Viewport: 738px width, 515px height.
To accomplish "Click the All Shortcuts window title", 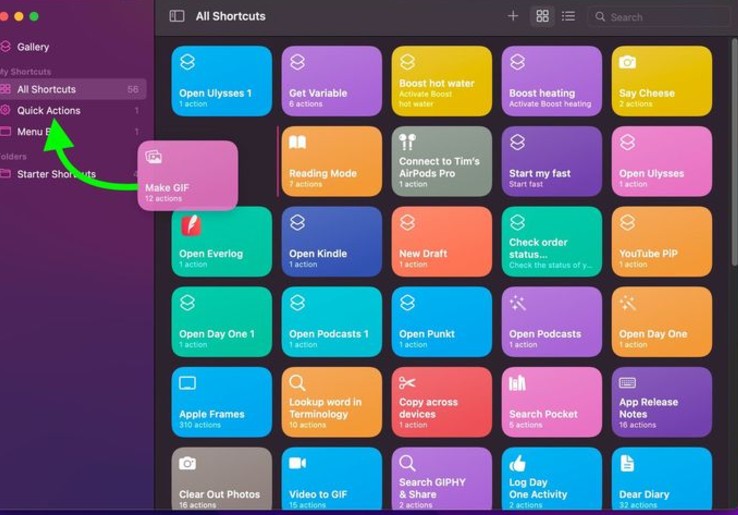I will tap(231, 16).
